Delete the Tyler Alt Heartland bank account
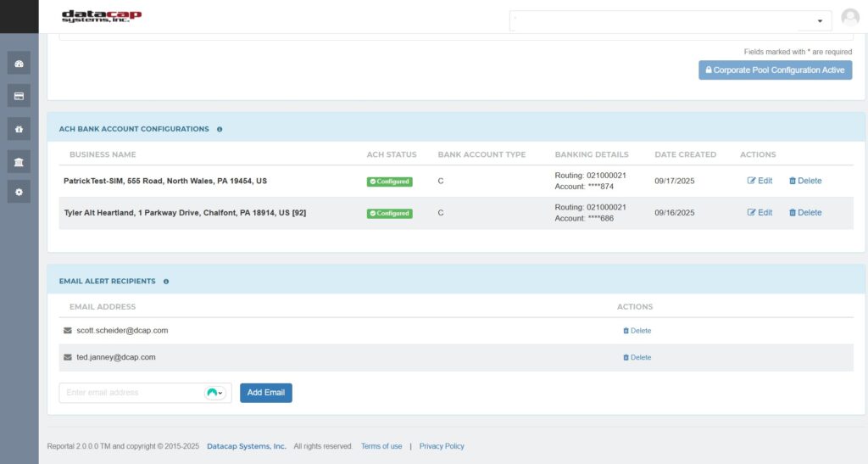Screen dimensions: 868x464 [x=805, y=213]
